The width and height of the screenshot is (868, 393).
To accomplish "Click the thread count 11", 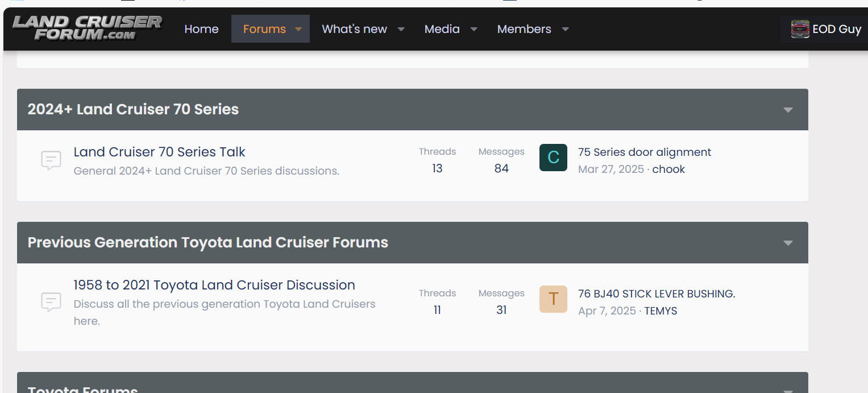I will pos(437,310).
